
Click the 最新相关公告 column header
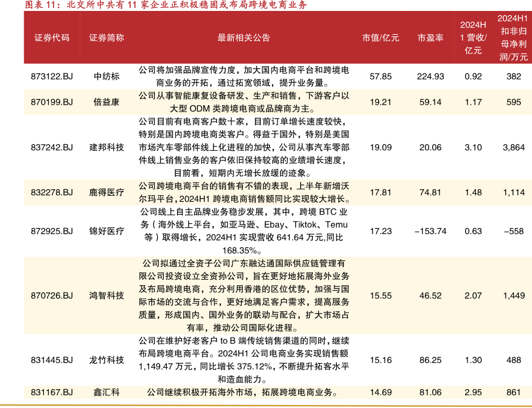(243, 38)
